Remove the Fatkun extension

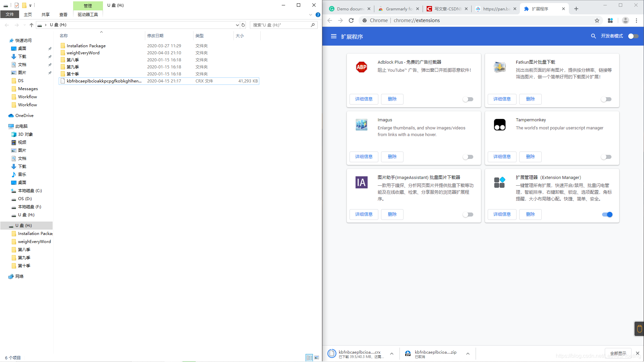[x=530, y=99]
